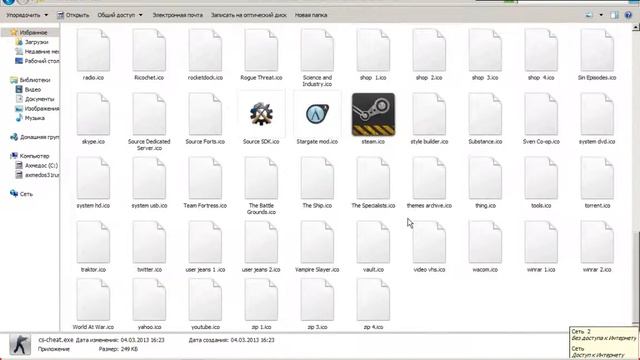Change view with the views icon
Screen dimensions: 640x360
pos(589,15)
